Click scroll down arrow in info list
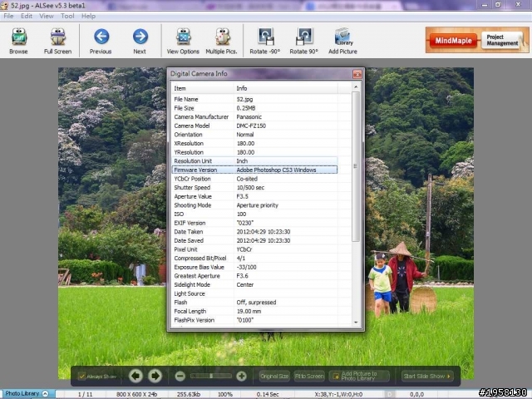The image size is (532, 399). (x=356, y=322)
